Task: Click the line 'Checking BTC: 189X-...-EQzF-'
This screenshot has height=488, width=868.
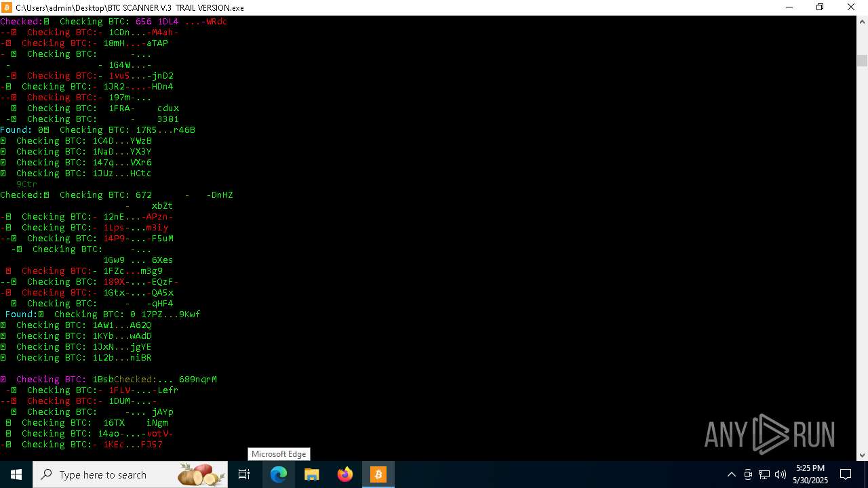Action: (90, 281)
